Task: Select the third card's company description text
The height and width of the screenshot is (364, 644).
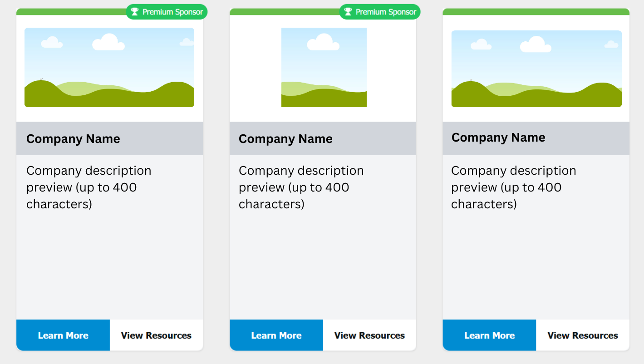Action: [x=514, y=187]
